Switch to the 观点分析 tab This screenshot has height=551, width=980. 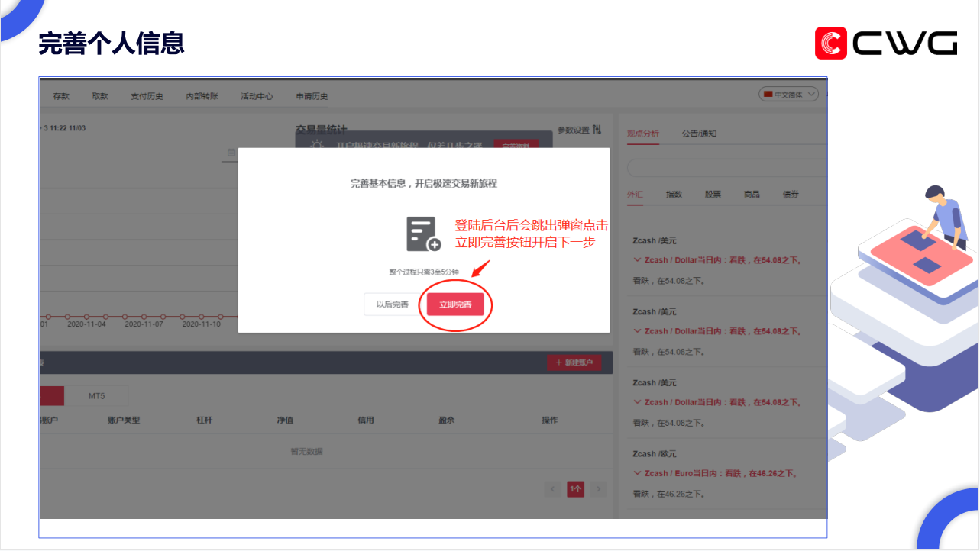tap(643, 134)
